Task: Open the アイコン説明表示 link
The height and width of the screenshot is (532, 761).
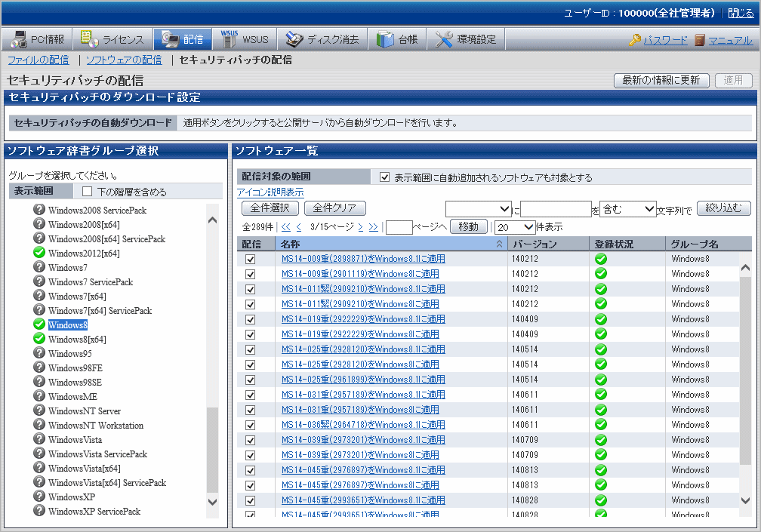Action: 270,192
